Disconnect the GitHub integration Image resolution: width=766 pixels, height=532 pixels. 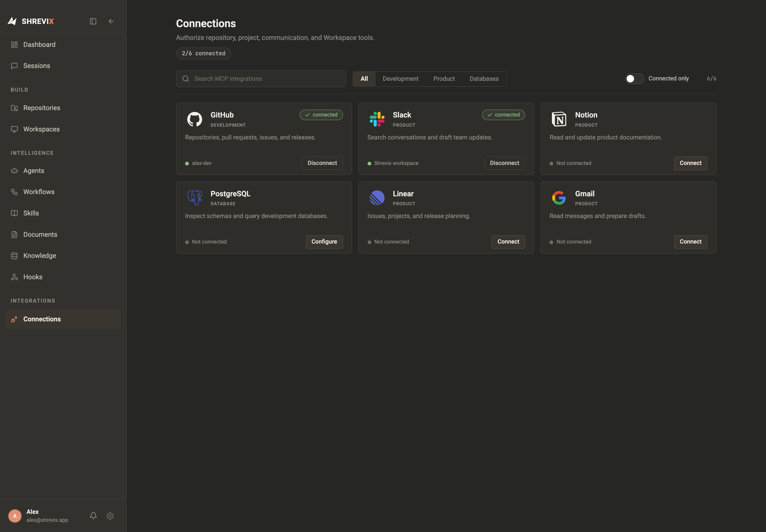322,163
